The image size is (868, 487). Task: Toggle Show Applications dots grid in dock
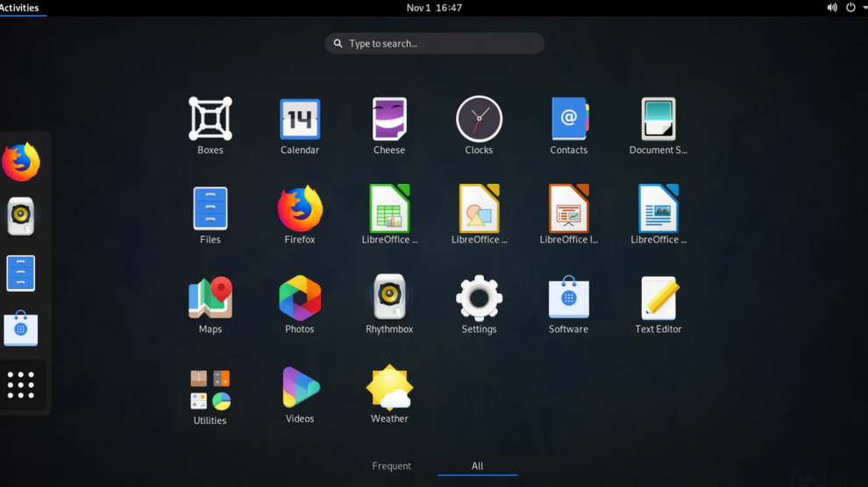coord(21,385)
